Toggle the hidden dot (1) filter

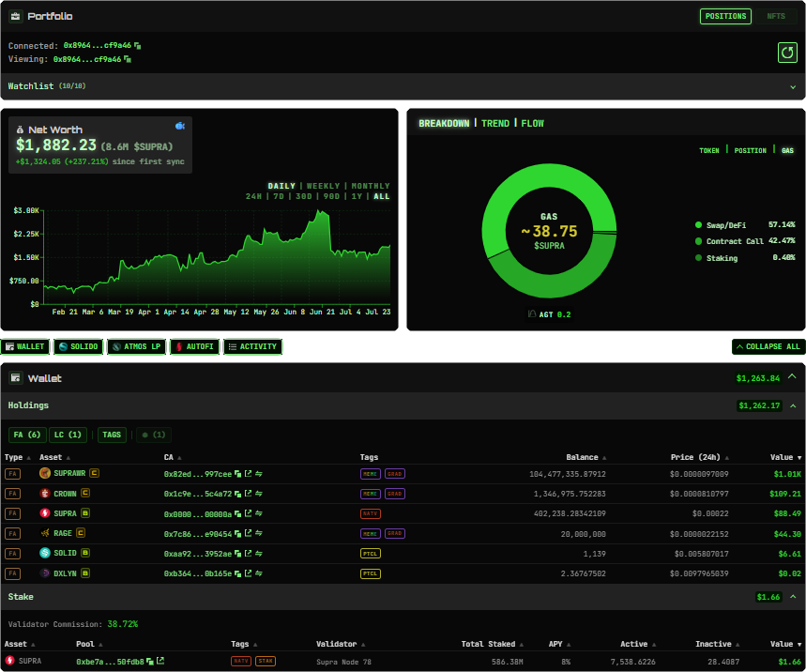pos(154,435)
